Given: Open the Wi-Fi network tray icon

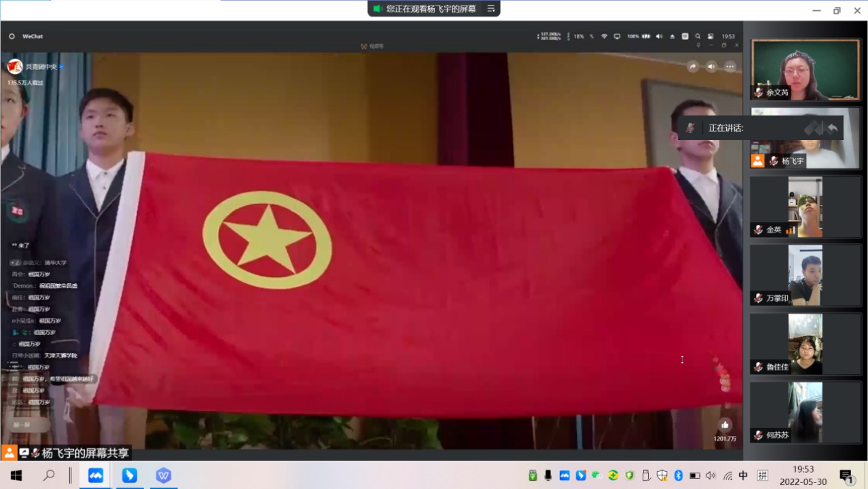Looking at the screenshot, I should coord(728,475).
